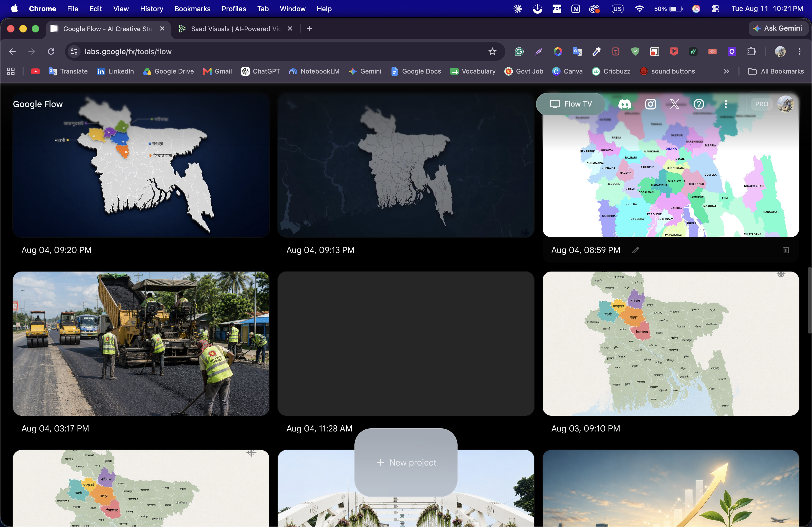812x527 pixels.
Task: Open the Wi-Fi status menu
Action: click(639, 9)
